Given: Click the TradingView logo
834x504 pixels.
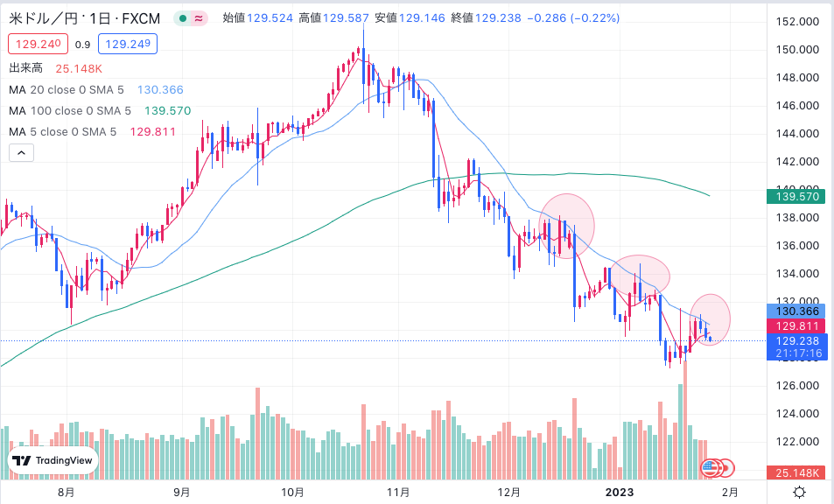Looking at the screenshot, I should click(53, 461).
